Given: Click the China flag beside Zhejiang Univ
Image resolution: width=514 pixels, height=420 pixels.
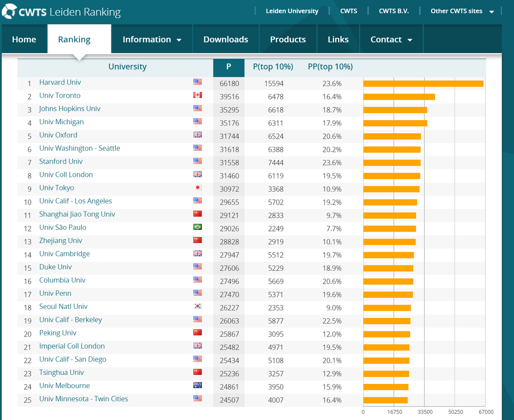Looking at the screenshot, I should coord(197,240).
